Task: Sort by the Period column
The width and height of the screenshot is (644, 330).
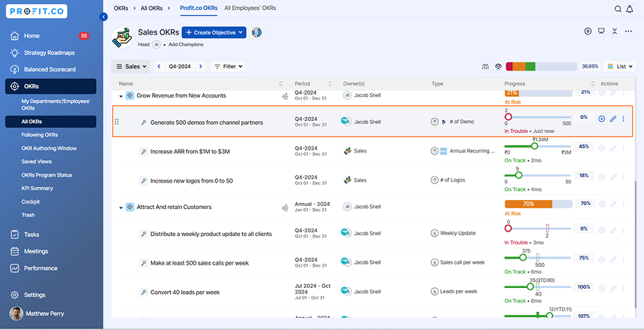Action: [x=330, y=83]
